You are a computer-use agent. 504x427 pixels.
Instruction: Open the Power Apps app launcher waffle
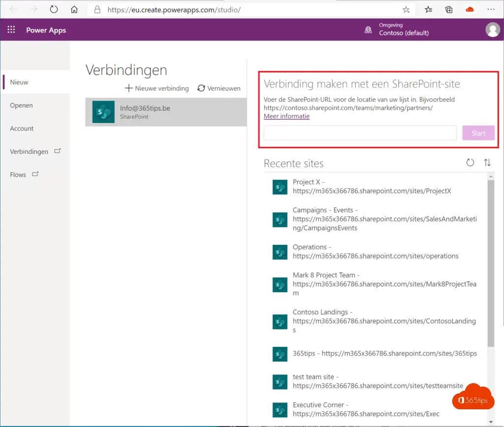[x=11, y=30]
